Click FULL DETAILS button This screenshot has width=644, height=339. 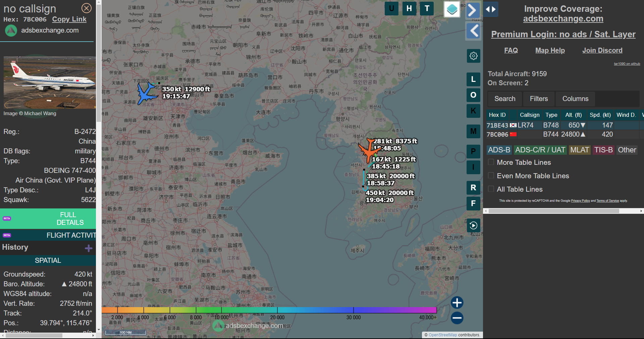pos(48,219)
